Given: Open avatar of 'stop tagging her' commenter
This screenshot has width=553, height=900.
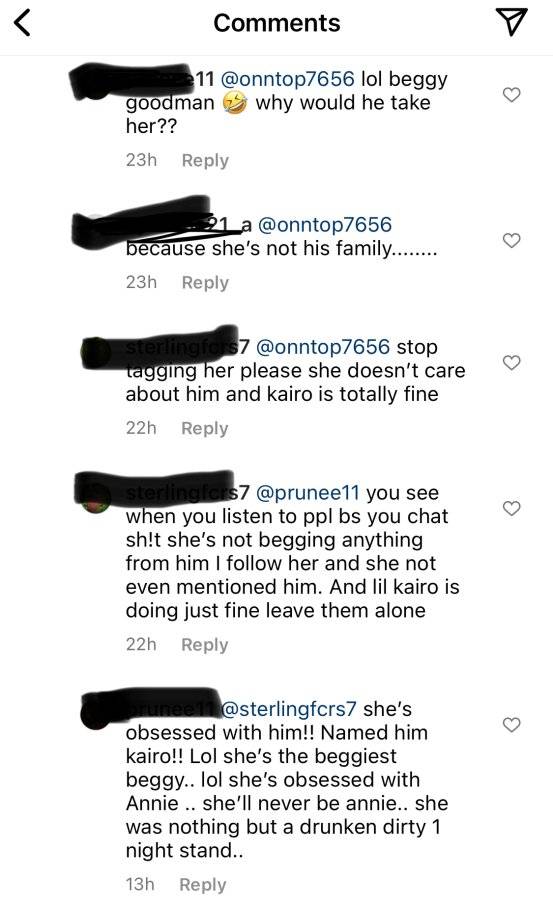Looking at the screenshot, I should click(96, 352).
